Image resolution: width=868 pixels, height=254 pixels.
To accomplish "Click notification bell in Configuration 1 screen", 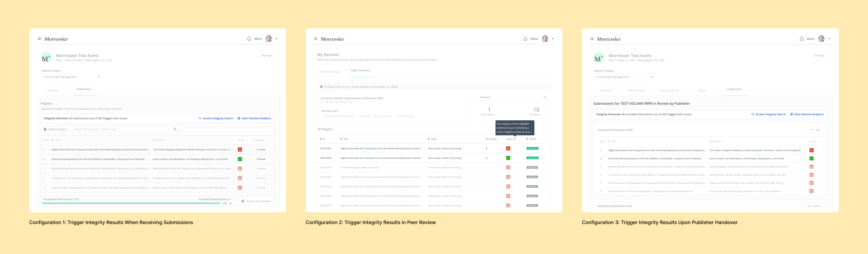I will tap(249, 39).
